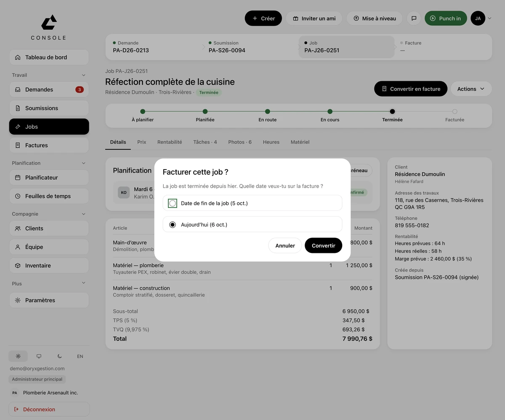Open the Photos · 6 tab
This screenshot has height=420, width=505.
pyautogui.click(x=240, y=142)
